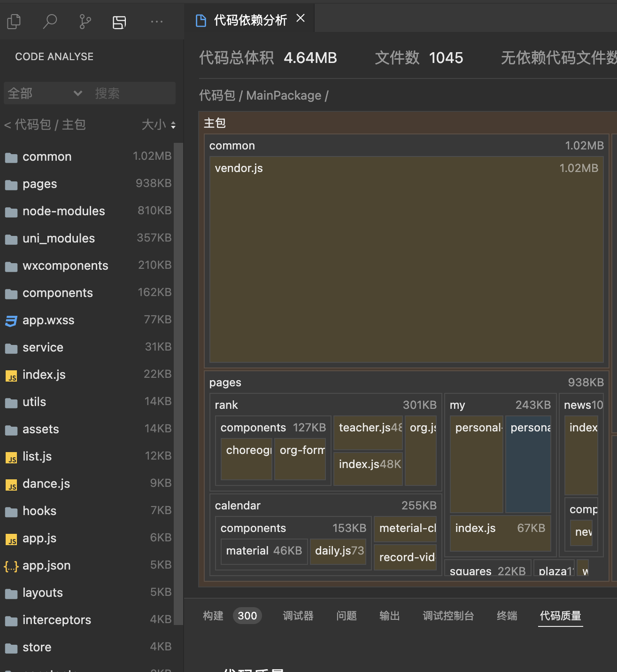Open the MainPackage breadcrumb link

pyautogui.click(x=283, y=95)
